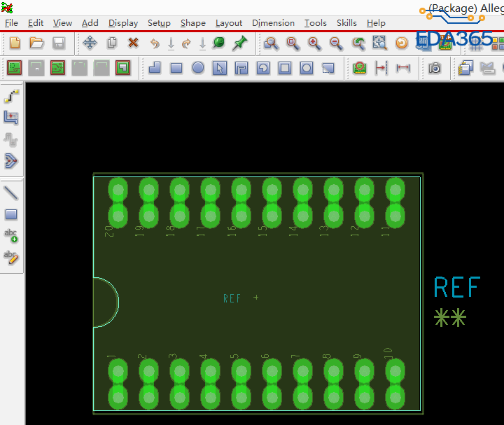Open the Edit menu
The width and height of the screenshot is (504, 425).
tap(36, 23)
